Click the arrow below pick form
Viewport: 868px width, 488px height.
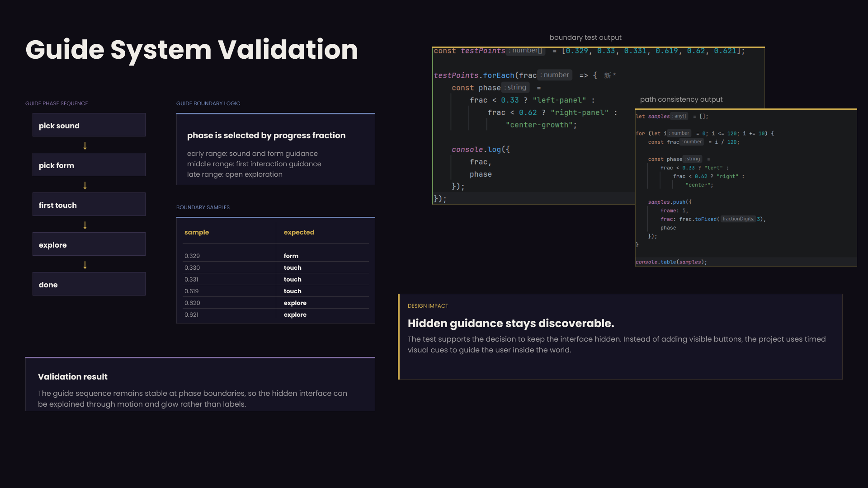pos(85,185)
